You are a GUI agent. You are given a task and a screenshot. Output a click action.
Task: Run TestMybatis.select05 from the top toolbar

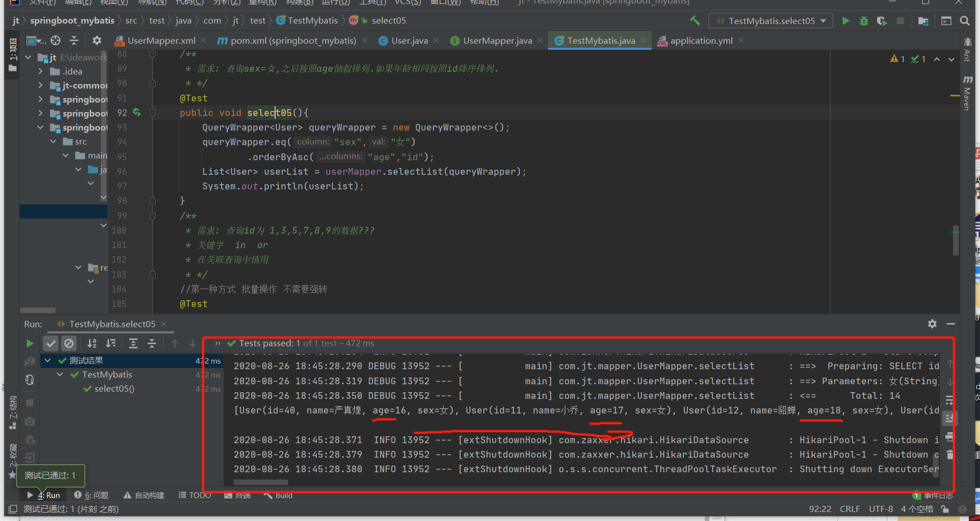click(x=846, y=21)
